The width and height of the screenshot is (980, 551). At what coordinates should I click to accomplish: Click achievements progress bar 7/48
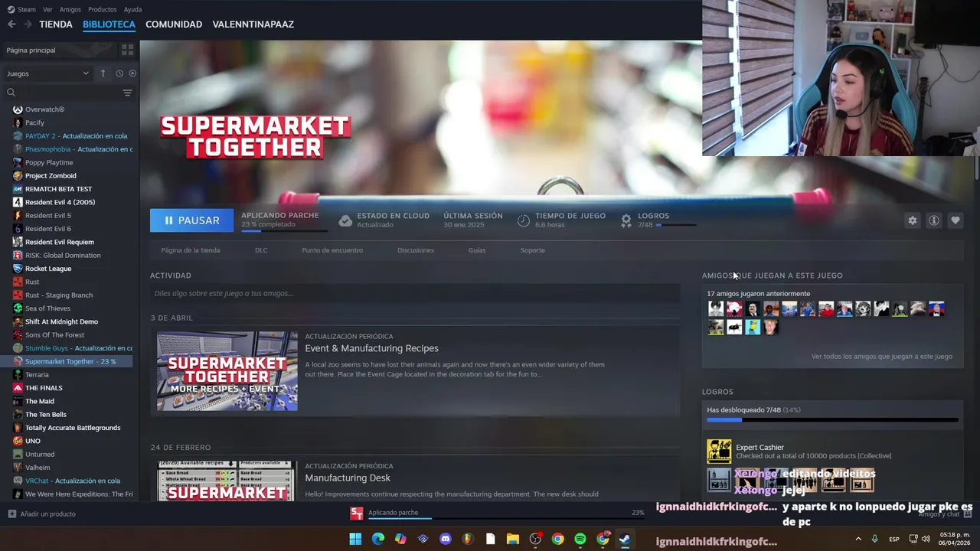pyautogui.click(x=832, y=419)
